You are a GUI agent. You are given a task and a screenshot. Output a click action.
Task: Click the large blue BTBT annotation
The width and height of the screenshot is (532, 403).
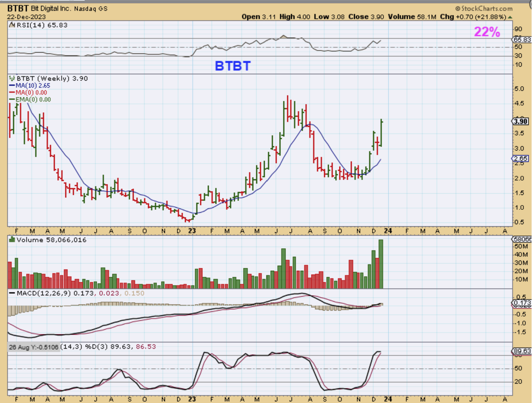232,66
